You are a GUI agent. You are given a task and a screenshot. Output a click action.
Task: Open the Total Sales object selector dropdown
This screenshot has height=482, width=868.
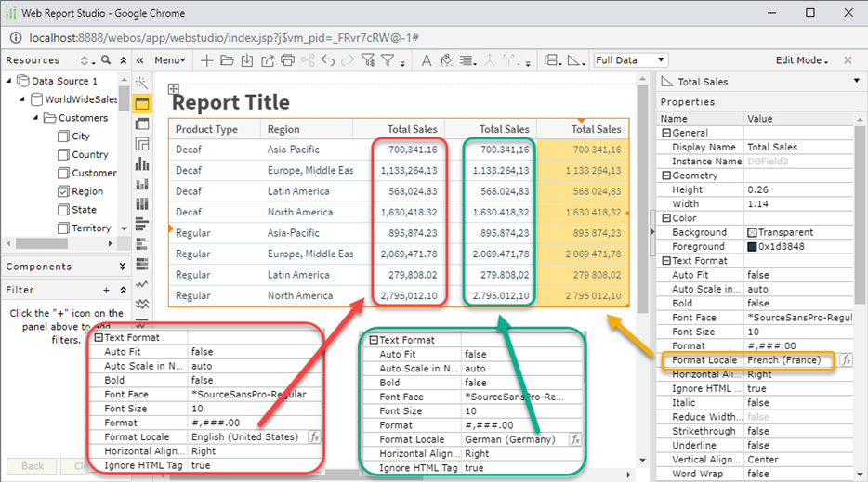point(856,81)
